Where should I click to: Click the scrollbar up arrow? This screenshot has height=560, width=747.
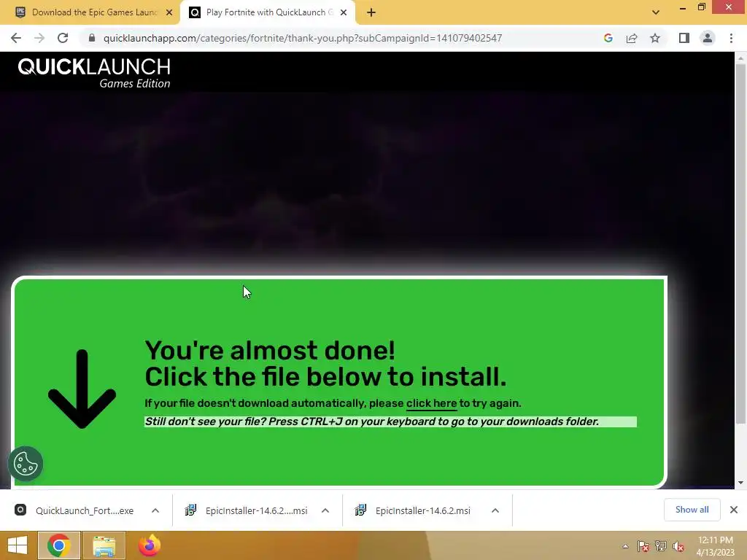point(740,58)
